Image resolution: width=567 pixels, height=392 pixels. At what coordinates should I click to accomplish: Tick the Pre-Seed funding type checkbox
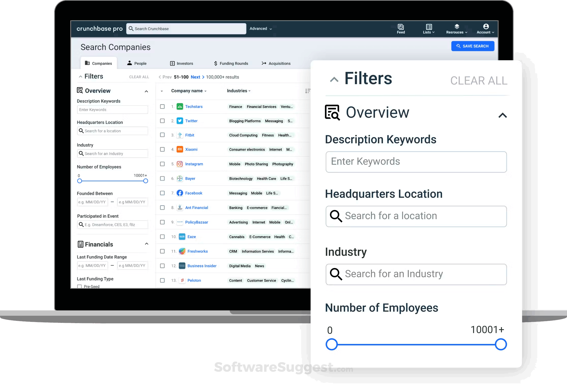point(80,286)
